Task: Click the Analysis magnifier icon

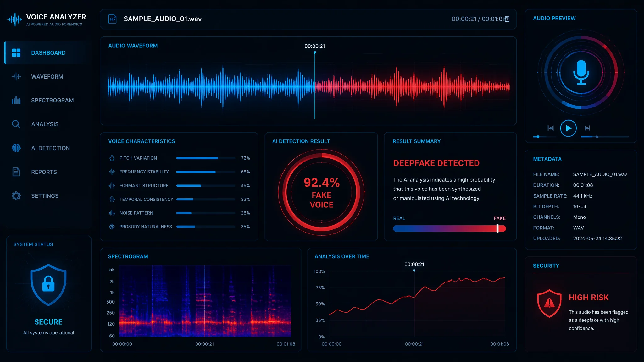Action: (x=16, y=124)
